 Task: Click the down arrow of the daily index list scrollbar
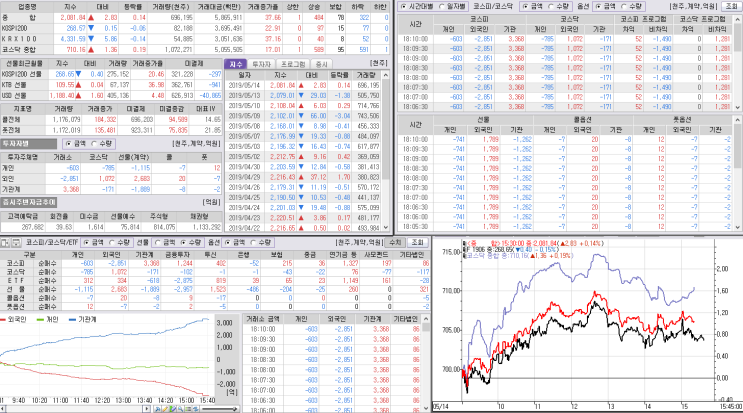pyautogui.click(x=386, y=228)
